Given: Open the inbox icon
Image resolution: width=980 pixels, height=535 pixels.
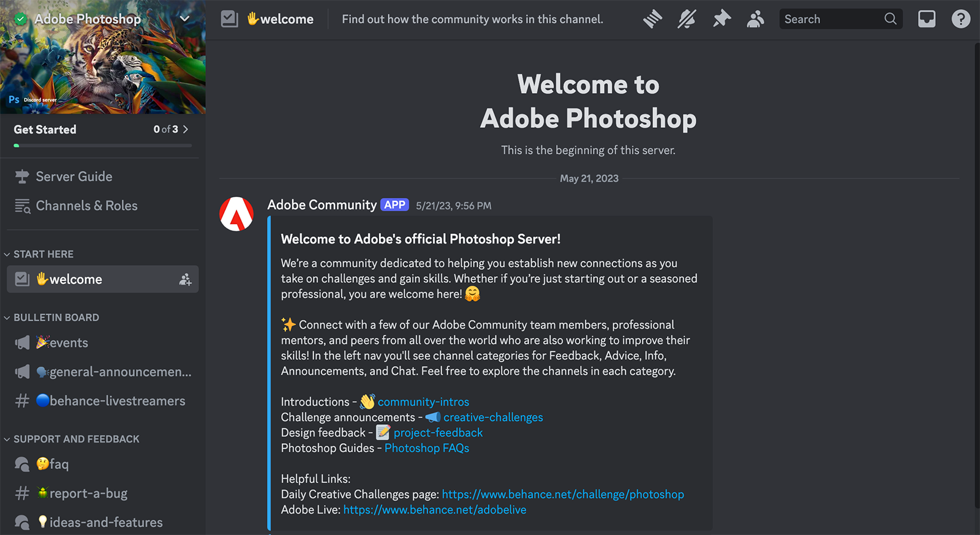Looking at the screenshot, I should tap(927, 19).
